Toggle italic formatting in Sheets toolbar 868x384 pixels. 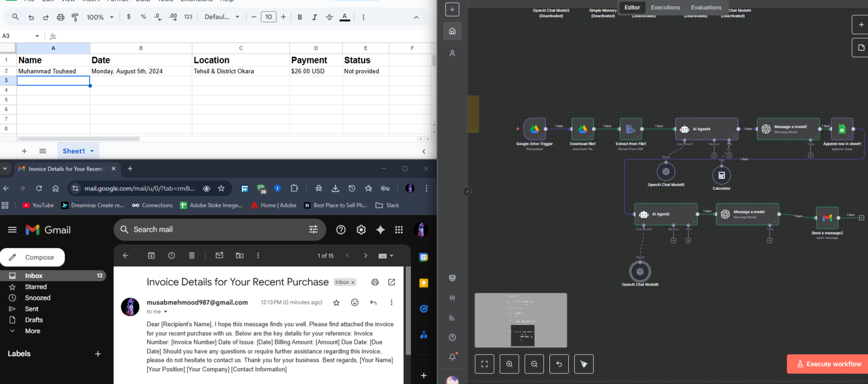point(314,17)
